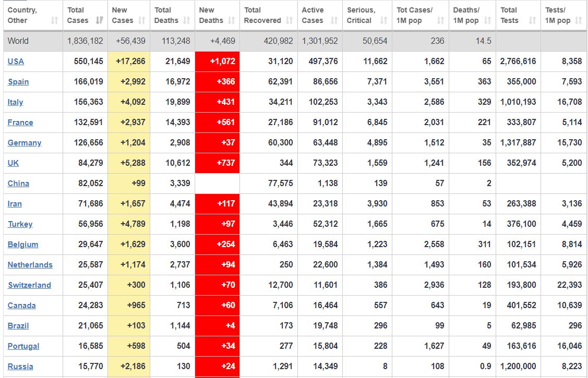The image size is (588, 378).
Task: Click the Serious, Critical header label
Action: click(x=361, y=15)
